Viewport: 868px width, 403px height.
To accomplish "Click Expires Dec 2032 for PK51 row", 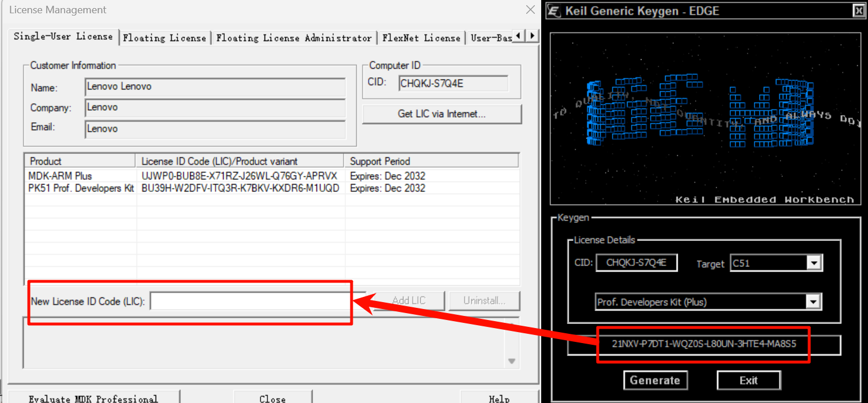I will (x=387, y=188).
